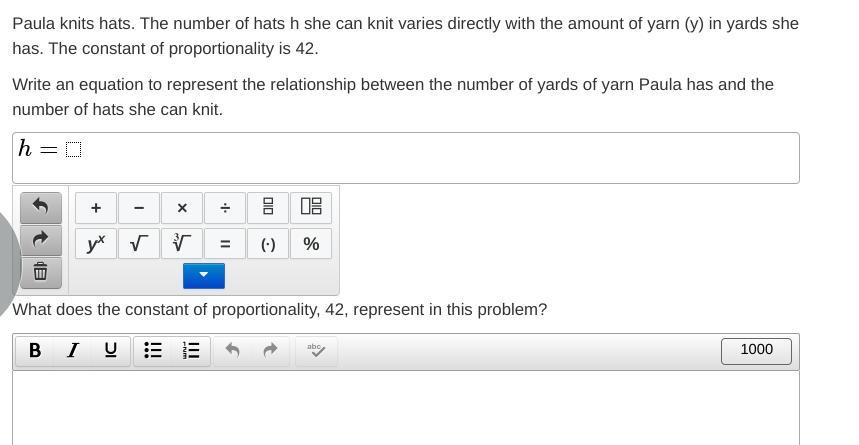The image size is (859, 445).
Task: Insert the multiplication symbol
Action: pos(182,208)
